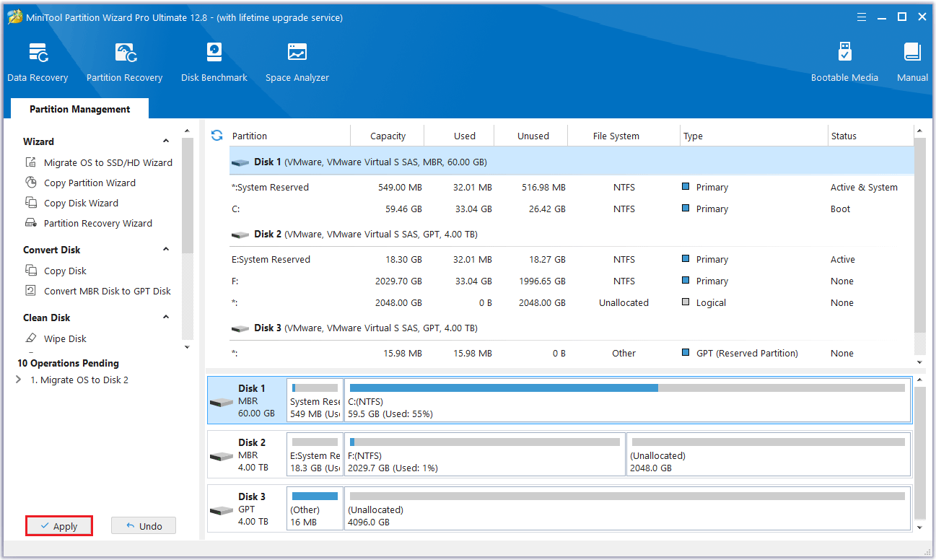936x560 pixels.
Task: Select the F: partition row
Action: pos(572,281)
